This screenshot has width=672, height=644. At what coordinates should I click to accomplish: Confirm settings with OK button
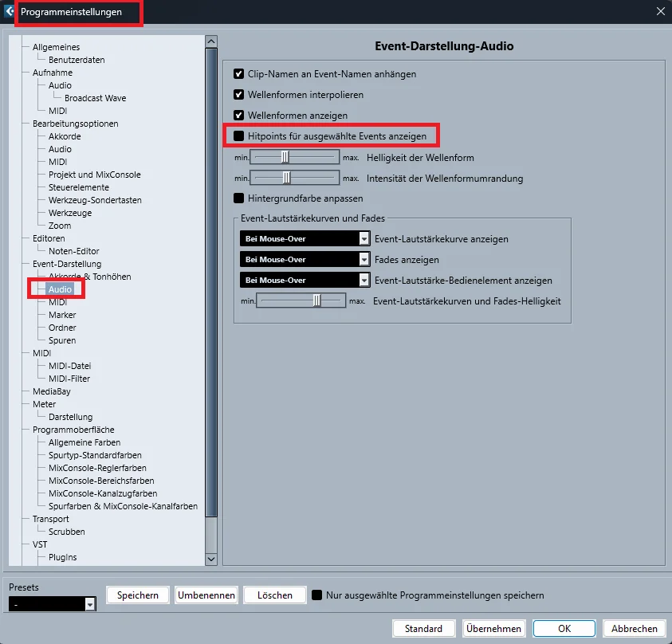(x=564, y=629)
